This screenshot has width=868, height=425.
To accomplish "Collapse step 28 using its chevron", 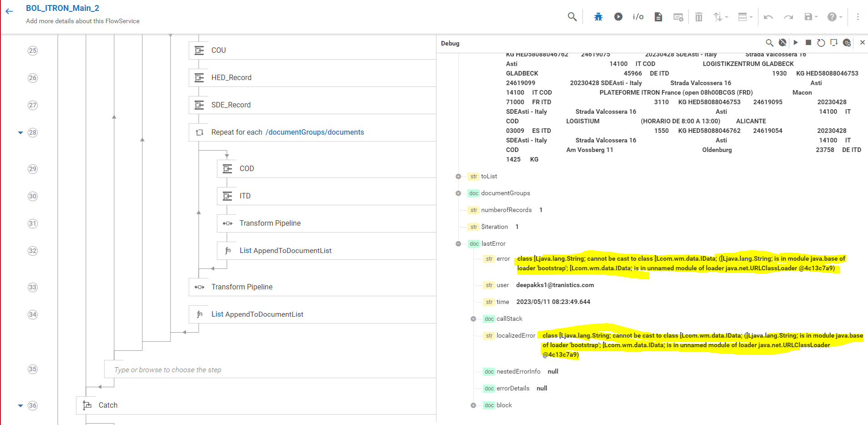I will (20, 132).
